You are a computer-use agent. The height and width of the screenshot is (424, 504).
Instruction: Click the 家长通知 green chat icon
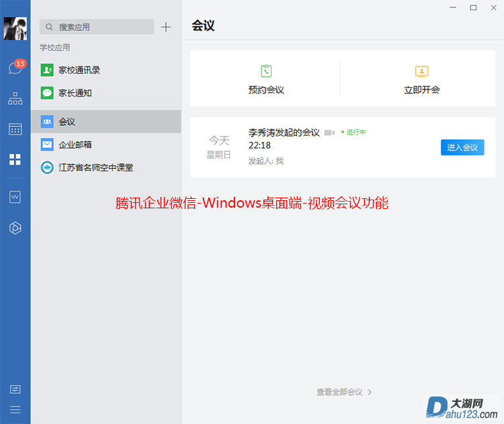[47, 93]
